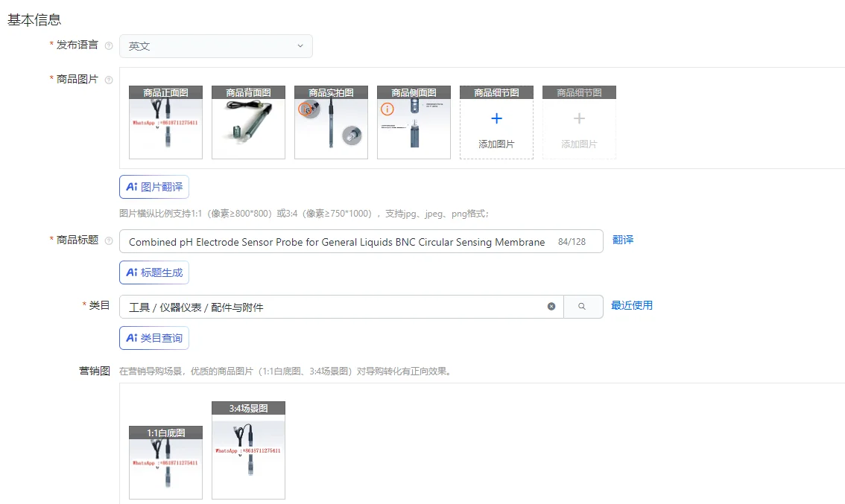
Task: Click the 翻译 link beside title
Action: pyautogui.click(x=623, y=240)
